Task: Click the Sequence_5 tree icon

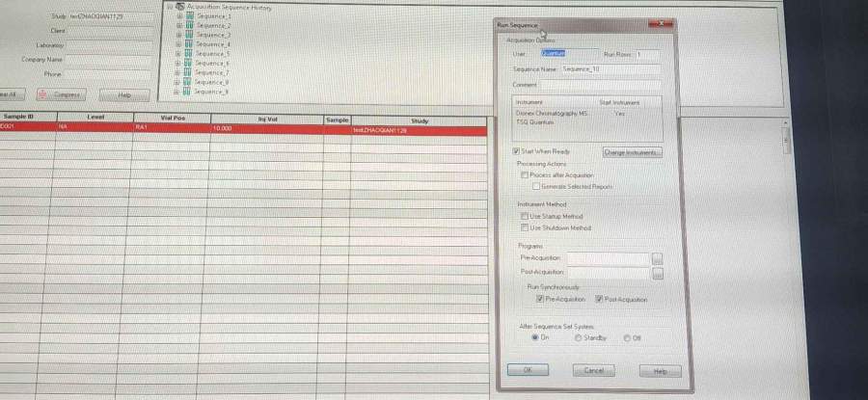Action: 188,54
